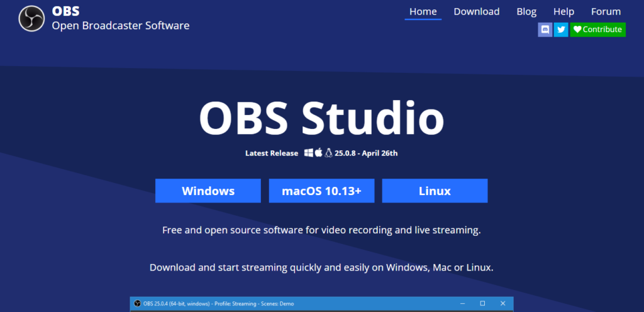The width and height of the screenshot is (644, 312).
Task: Click the 'Download and start streaming quickly' sentence
Action: (x=321, y=268)
